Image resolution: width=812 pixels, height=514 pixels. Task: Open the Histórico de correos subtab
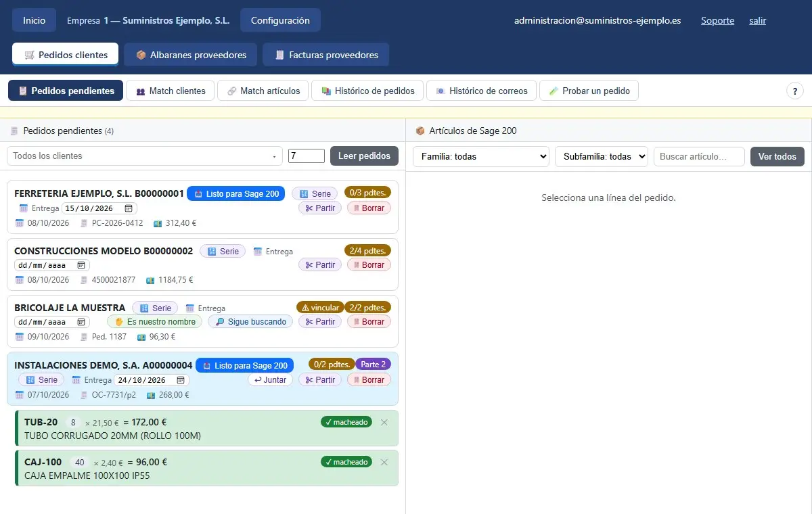481,91
